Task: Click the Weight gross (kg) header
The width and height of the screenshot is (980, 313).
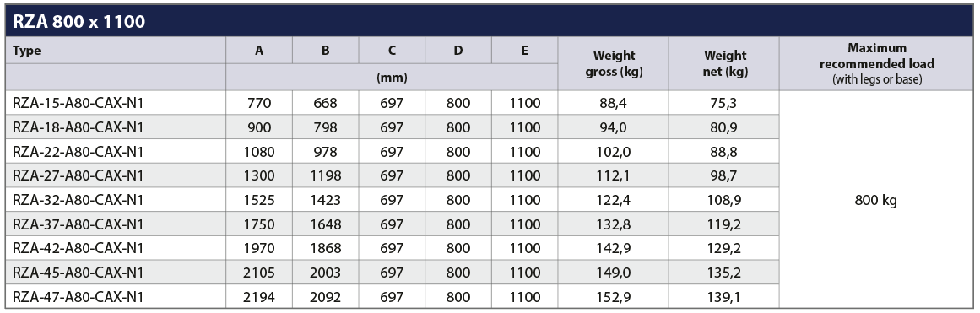Action: click(614, 64)
